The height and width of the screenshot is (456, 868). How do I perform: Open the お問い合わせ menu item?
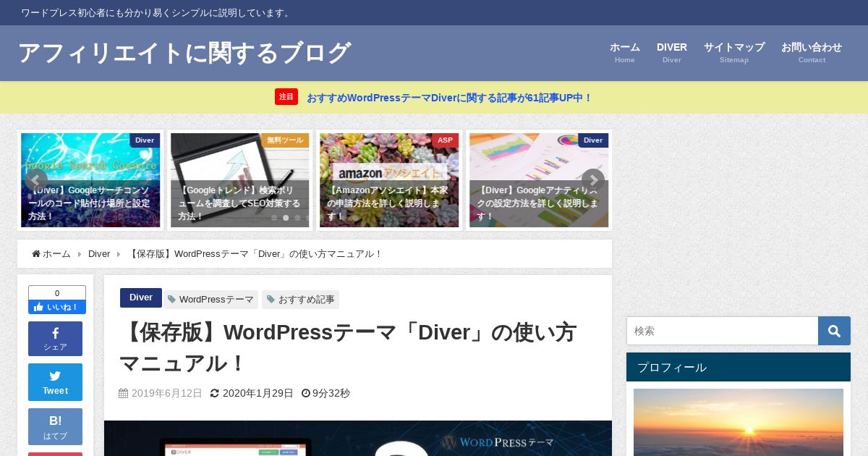point(812,52)
